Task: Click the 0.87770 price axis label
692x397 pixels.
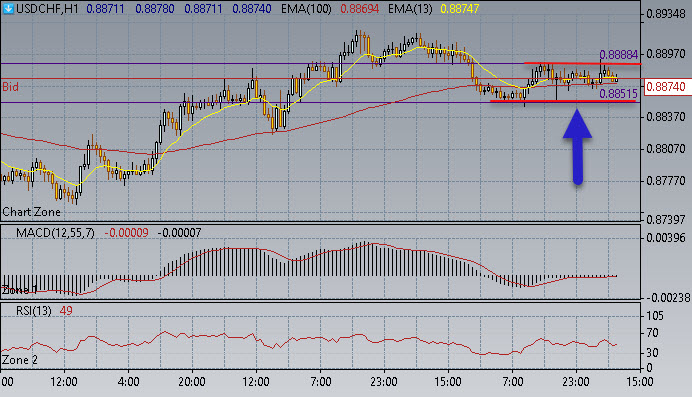Action: 666,181
